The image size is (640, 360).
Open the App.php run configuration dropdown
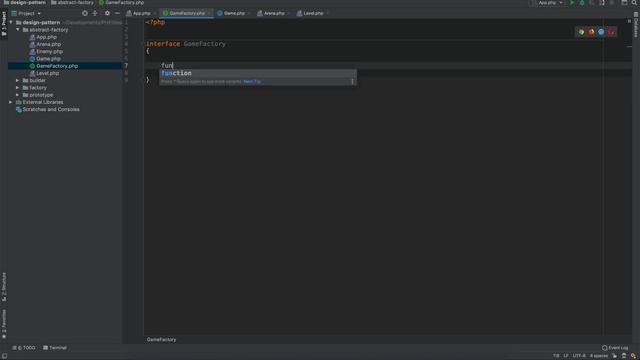coord(550,3)
